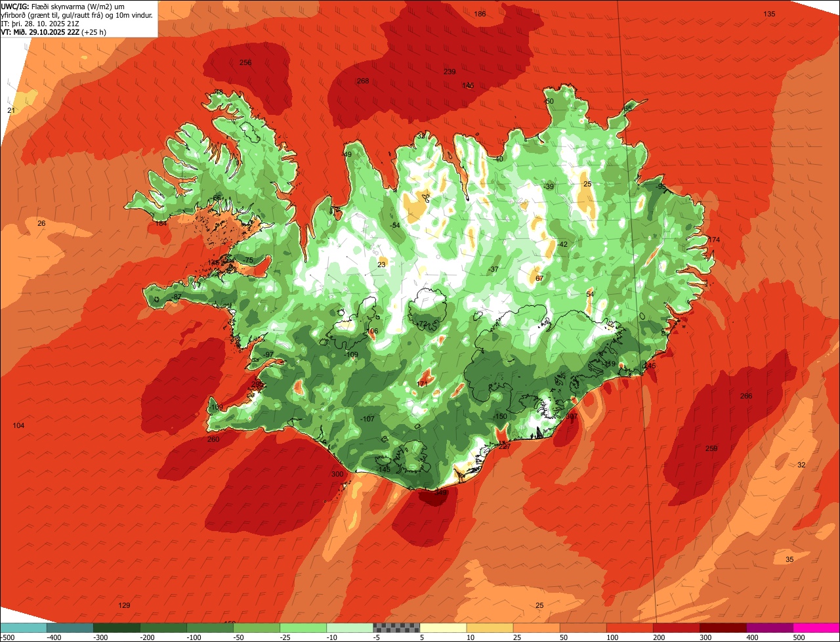Click the value 85 on the northeast tip
840x642 pixels.
pyautogui.click(x=628, y=108)
